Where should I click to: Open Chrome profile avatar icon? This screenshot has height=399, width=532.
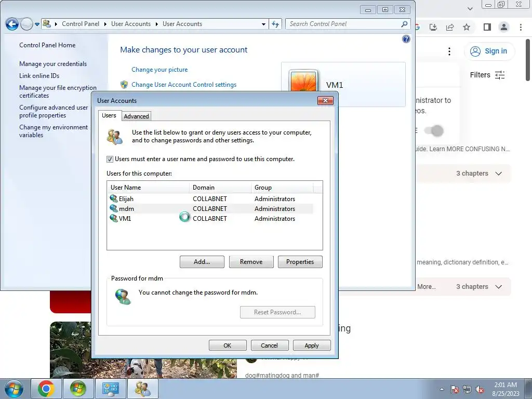click(504, 27)
